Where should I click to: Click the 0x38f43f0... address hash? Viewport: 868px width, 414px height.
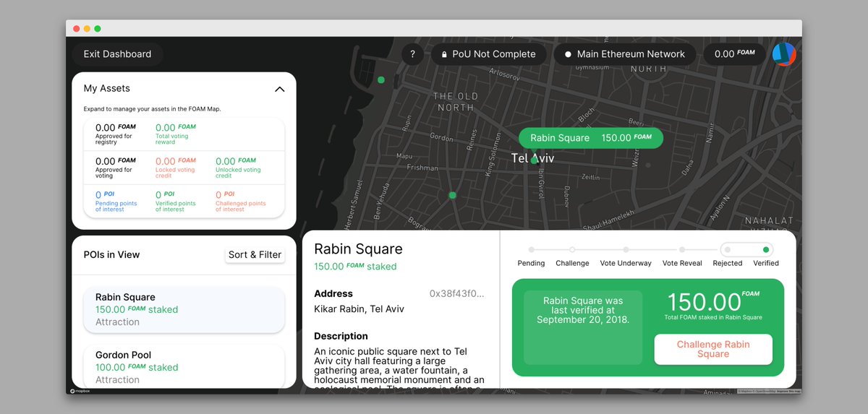coord(456,293)
